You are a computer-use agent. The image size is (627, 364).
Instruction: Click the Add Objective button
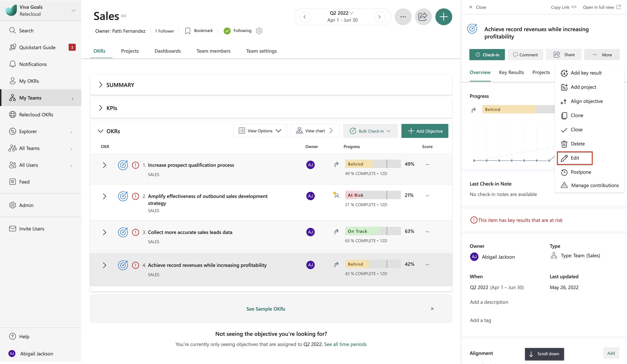425,131
